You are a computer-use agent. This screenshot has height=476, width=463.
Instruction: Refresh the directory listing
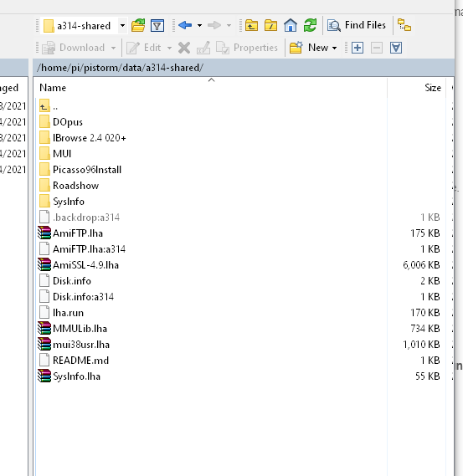tap(310, 25)
